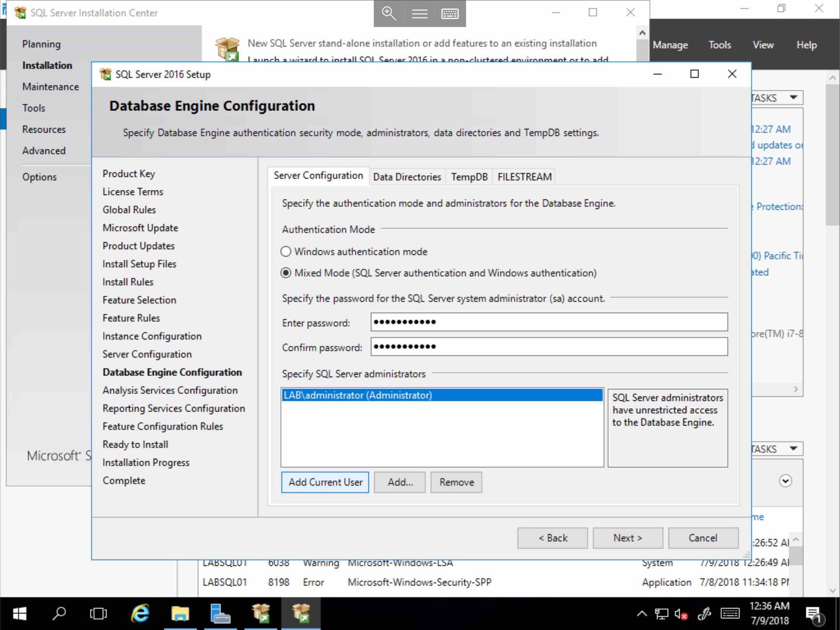Select Windows authentication mode

click(x=286, y=251)
